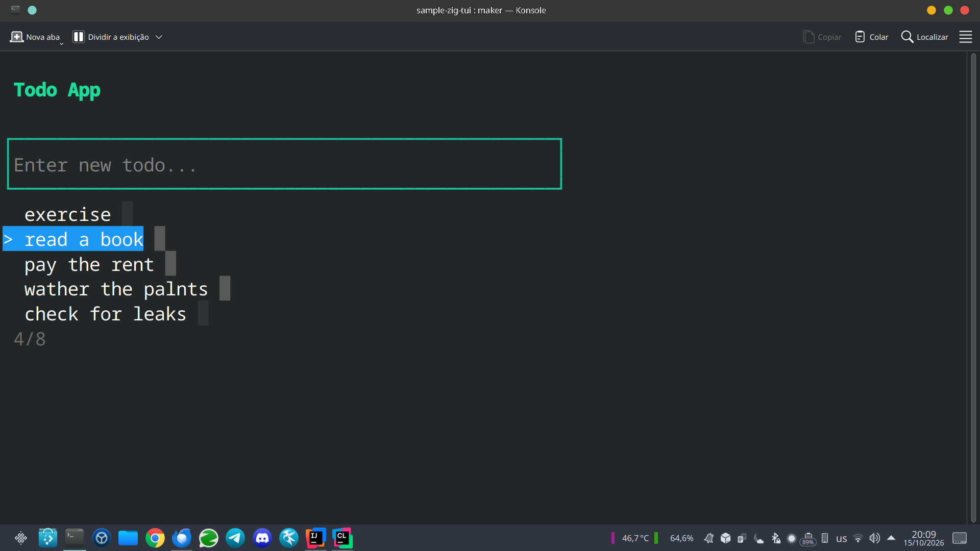980x551 pixels.
Task: Open a new tab with Nova aba
Action: coord(35,37)
